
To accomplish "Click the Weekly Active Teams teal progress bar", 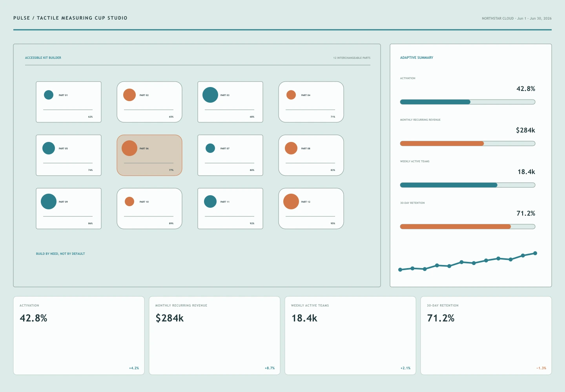I will click(468, 185).
